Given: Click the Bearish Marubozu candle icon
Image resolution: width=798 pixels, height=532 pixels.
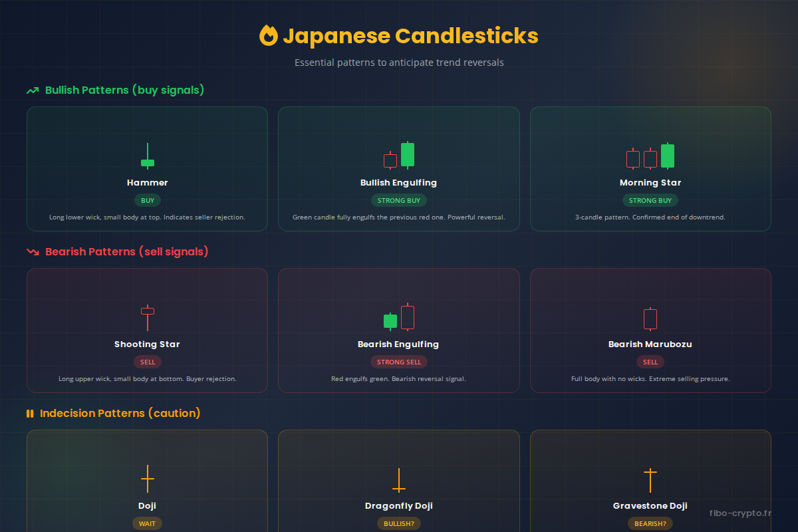Looking at the screenshot, I should click(x=650, y=317).
